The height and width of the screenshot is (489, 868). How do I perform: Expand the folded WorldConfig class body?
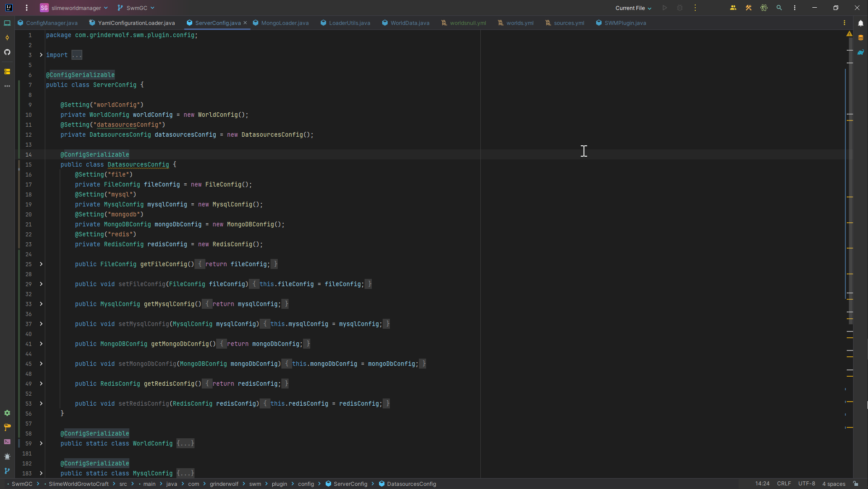tap(185, 443)
